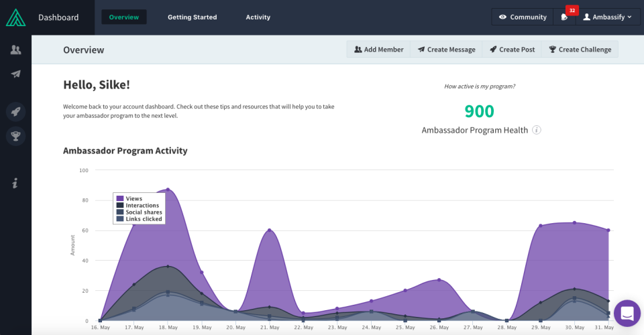
Task: Click the Add Member button
Action: pos(378,49)
